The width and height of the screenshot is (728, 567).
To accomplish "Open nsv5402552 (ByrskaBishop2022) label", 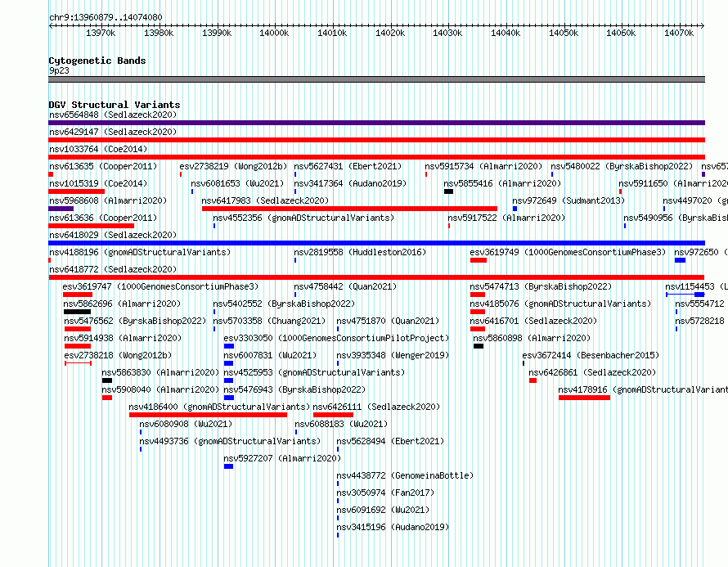I will point(284,304).
